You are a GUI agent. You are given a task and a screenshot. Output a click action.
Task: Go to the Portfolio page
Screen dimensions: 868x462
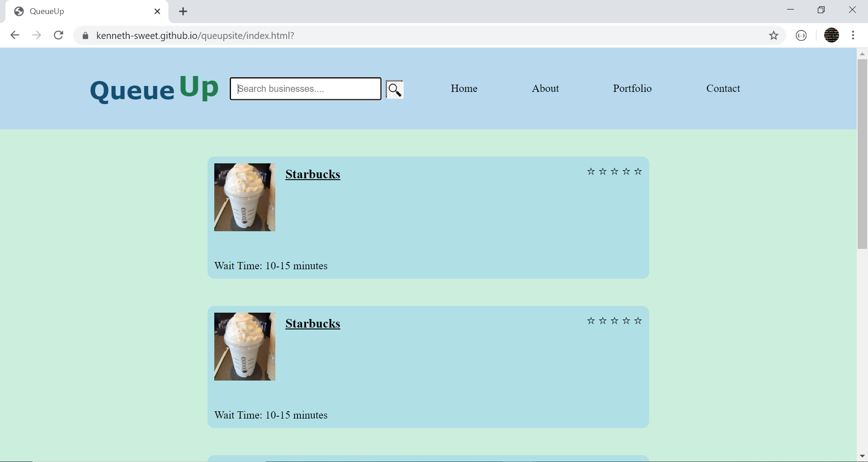click(x=632, y=88)
